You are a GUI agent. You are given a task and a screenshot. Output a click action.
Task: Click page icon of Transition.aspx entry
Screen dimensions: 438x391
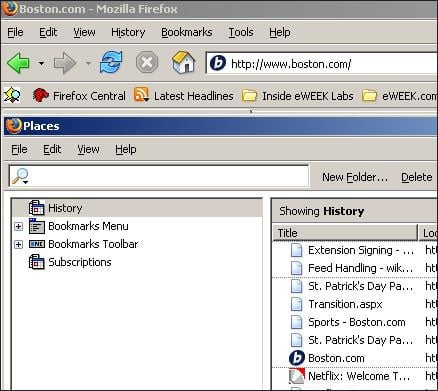pos(296,304)
